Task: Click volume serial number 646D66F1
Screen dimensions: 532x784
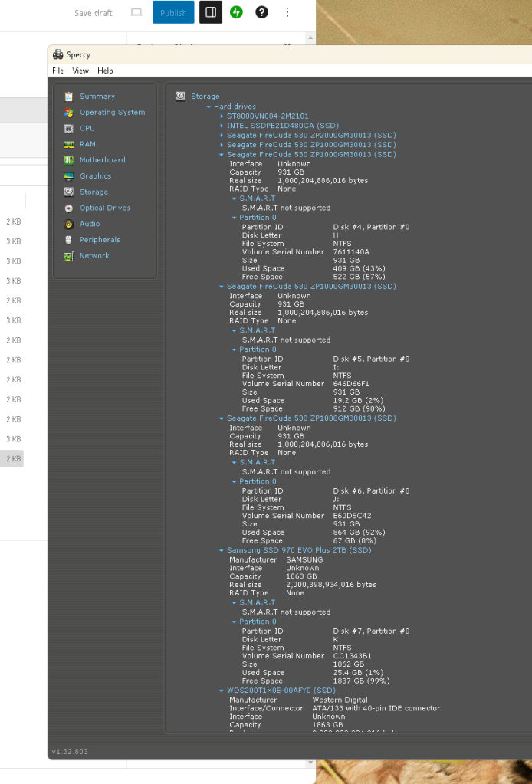Action: point(351,384)
